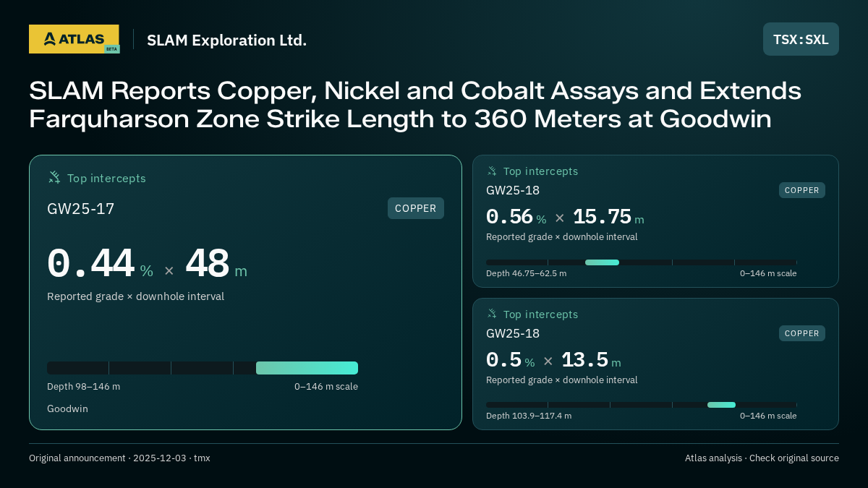The height and width of the screenshot is (488, 868).
Task: Click drill icon above 0.56% intercept card
Action: pos(492,171)
